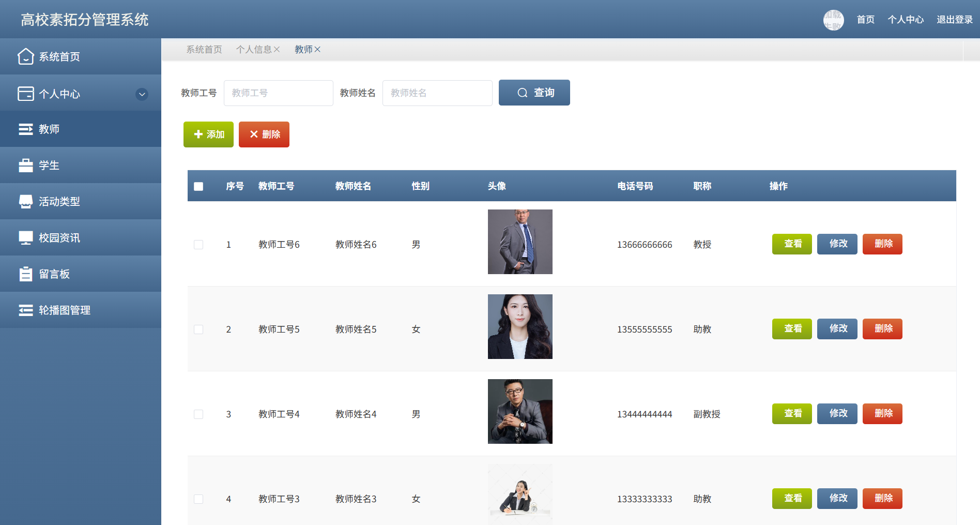
Task: Focus the 教师姓名 search field
Action: click(x=437, y=93)
